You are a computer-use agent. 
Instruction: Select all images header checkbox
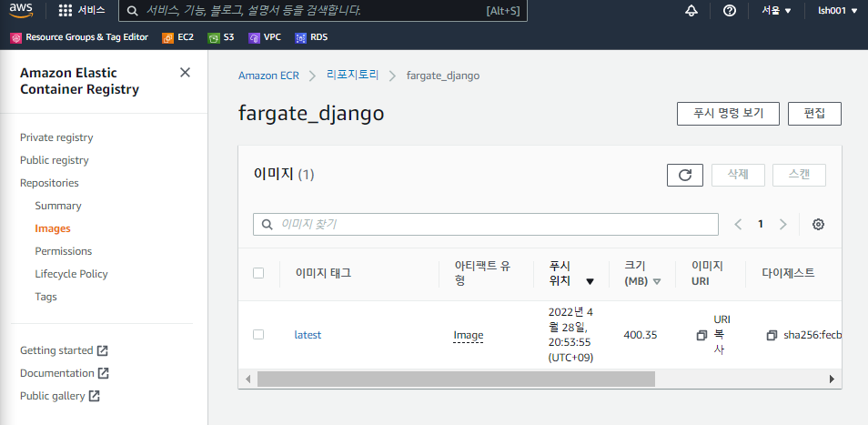point(258,273)
